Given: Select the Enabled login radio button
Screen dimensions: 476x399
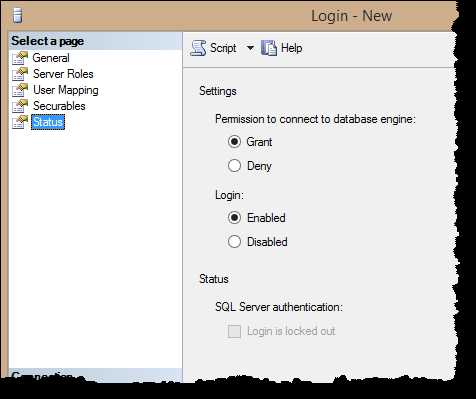Looking at the screenshot, I should (234, 218).
